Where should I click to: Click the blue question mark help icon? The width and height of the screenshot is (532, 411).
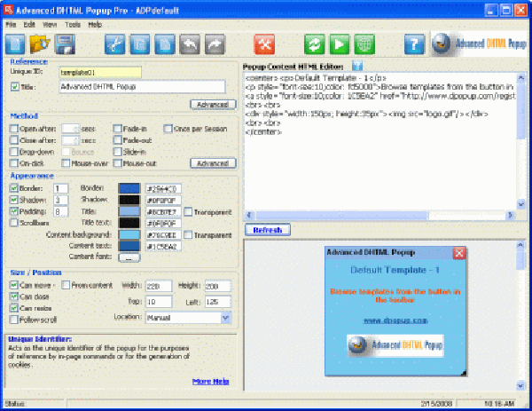click(413, 43)
